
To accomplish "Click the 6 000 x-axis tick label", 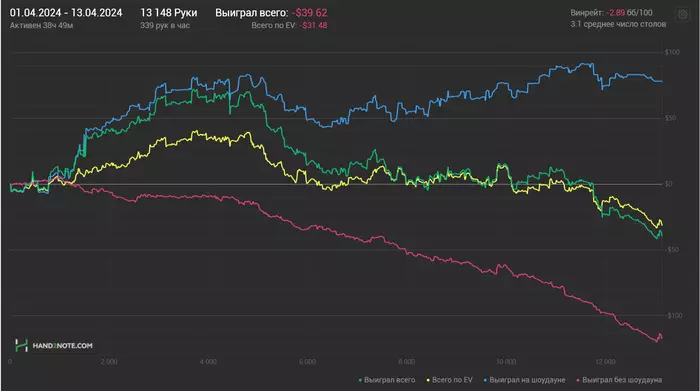I will point(307,362).
